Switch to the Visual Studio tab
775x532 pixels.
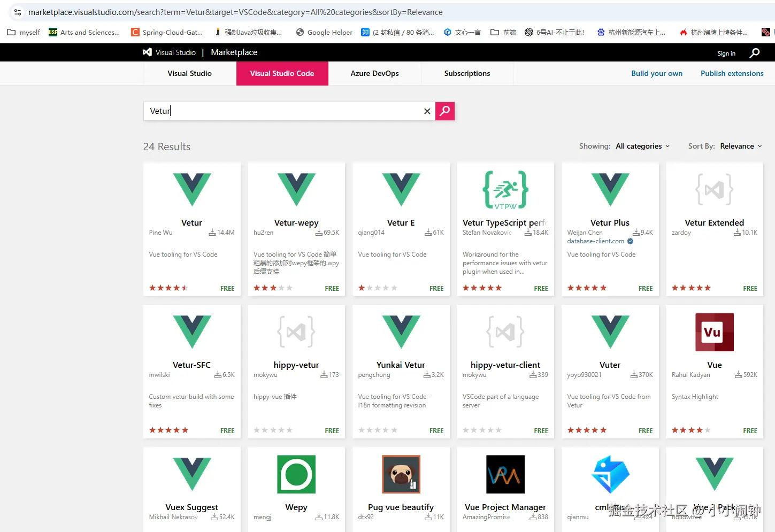tap(190, 73)
